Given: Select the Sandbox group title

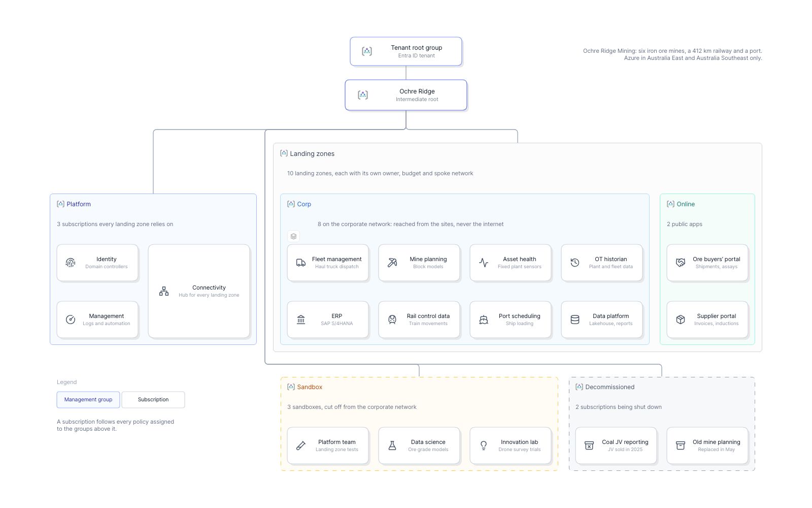Looking at the screenshot, I should 310,387.
